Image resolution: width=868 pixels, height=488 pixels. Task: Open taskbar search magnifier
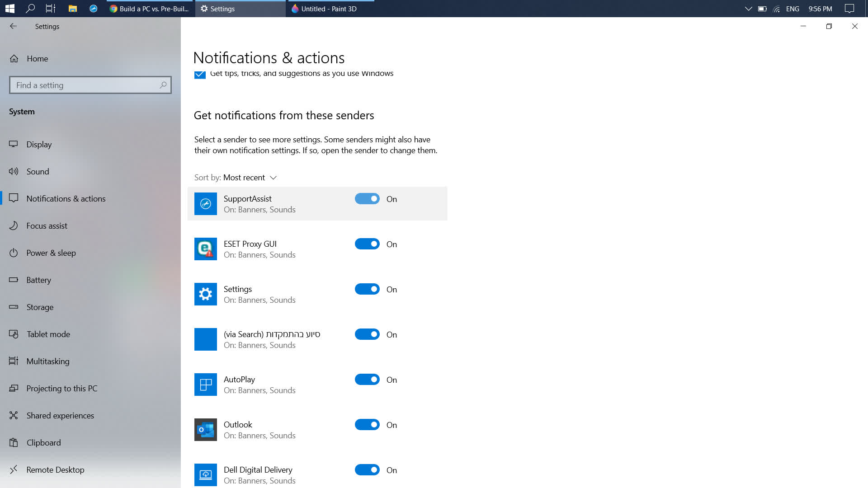(x=30, y=9)
